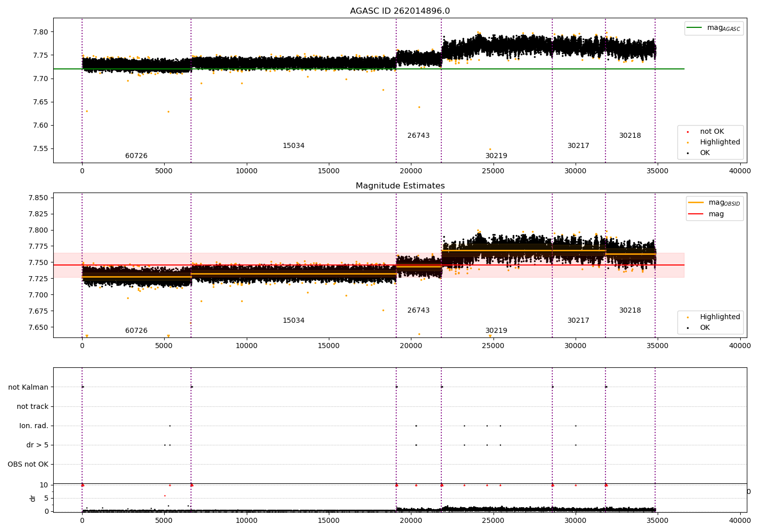
Task: Click 30217 in the Magnitude Estimates panel
Action: coord(578,321)
